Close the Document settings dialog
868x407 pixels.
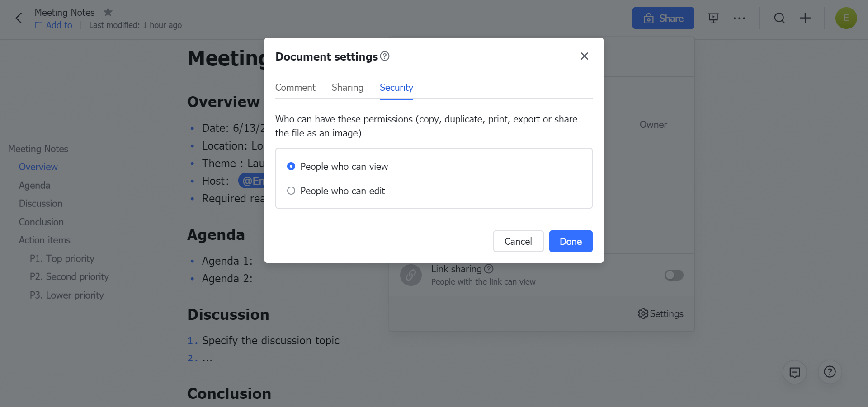click(584, 56)
